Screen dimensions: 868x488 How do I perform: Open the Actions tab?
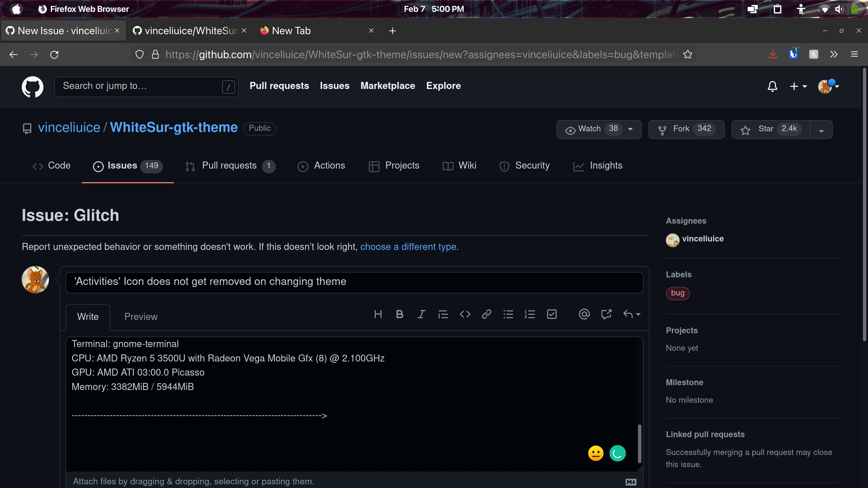321,166
